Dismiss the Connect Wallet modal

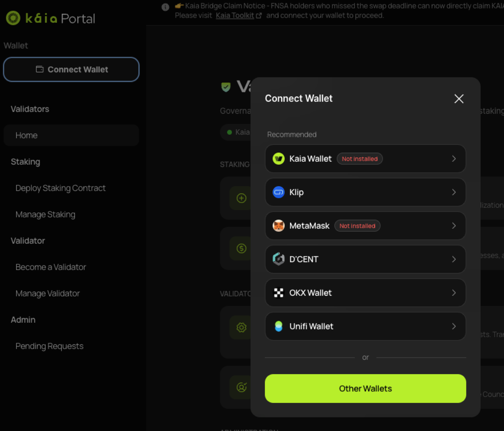click(459, 99)
